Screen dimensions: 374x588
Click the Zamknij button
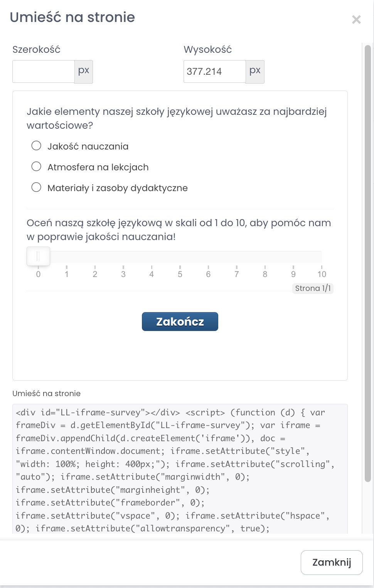pos(332,563)
